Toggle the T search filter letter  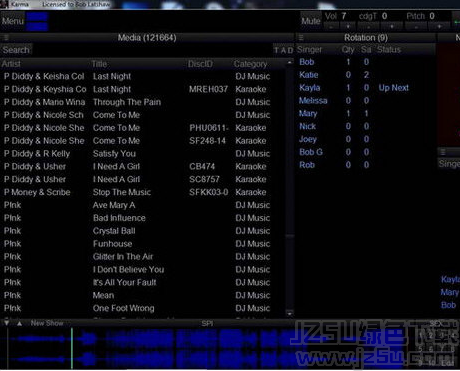(276, 50)
